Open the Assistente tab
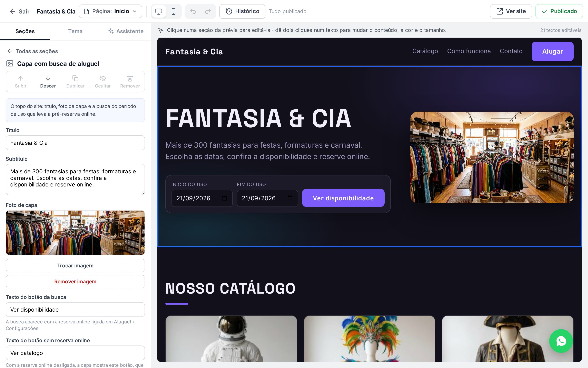The height and width of the screenshot is (368, 588). [126, 31]
